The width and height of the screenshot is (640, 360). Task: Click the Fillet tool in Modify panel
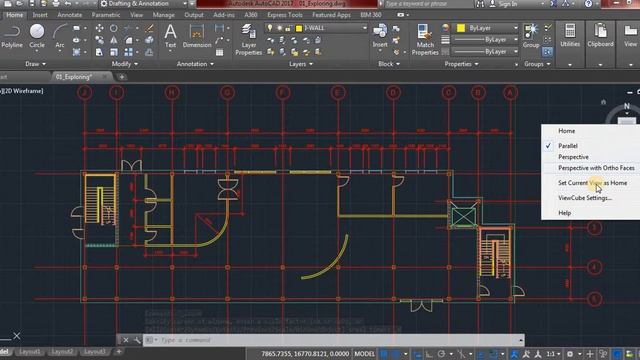(129, 40)
